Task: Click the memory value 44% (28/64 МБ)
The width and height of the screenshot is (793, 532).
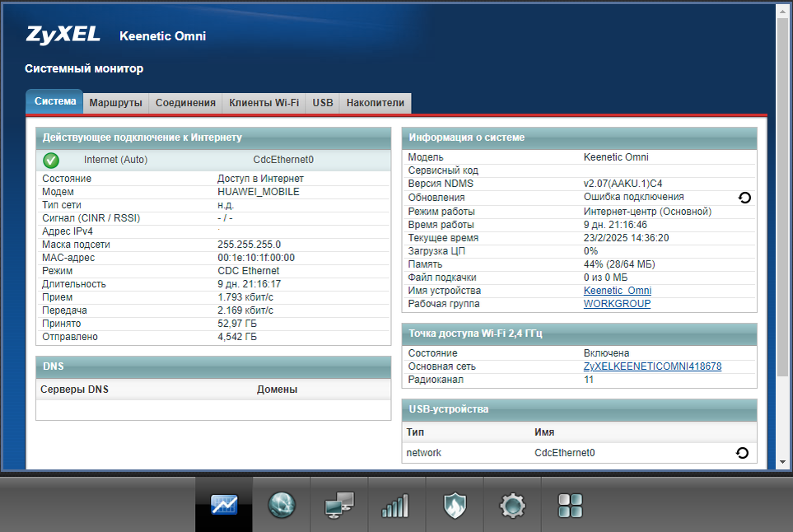Action: click(x=619, y=264)
